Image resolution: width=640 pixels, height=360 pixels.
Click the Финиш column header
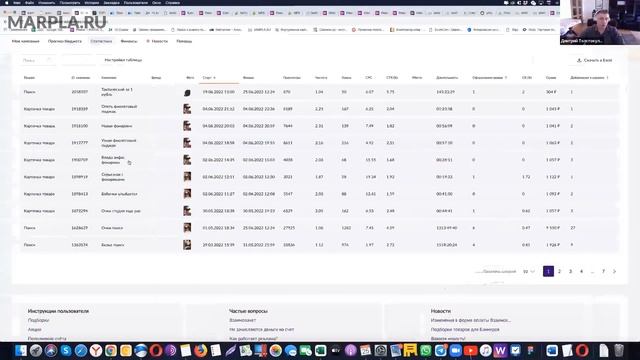tap(249, 78)
